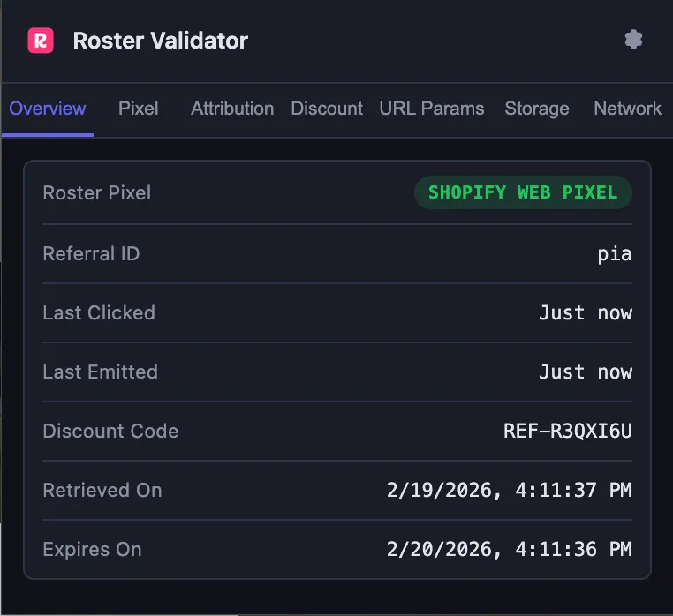
Task: Open the URL Params tab
Action: 431,108
